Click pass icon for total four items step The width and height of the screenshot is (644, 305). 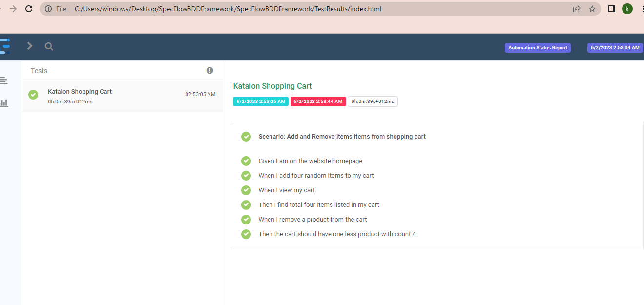[246, 205]
